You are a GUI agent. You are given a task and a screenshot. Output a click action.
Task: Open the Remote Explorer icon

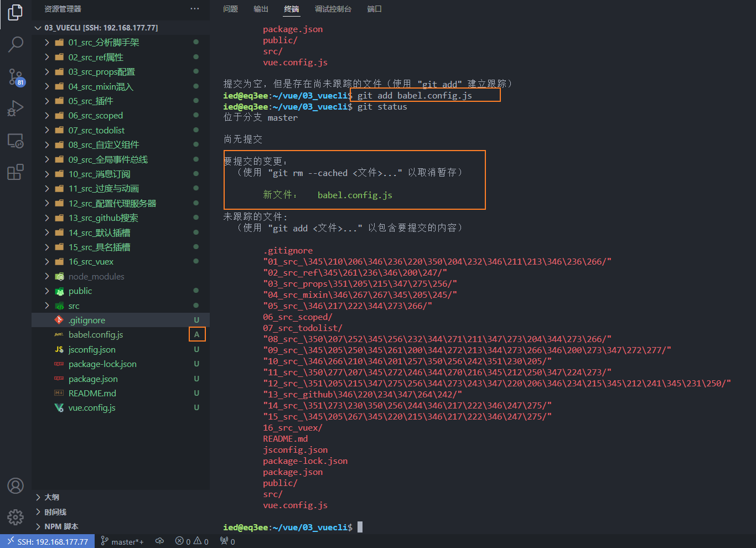tap(15, 141)
